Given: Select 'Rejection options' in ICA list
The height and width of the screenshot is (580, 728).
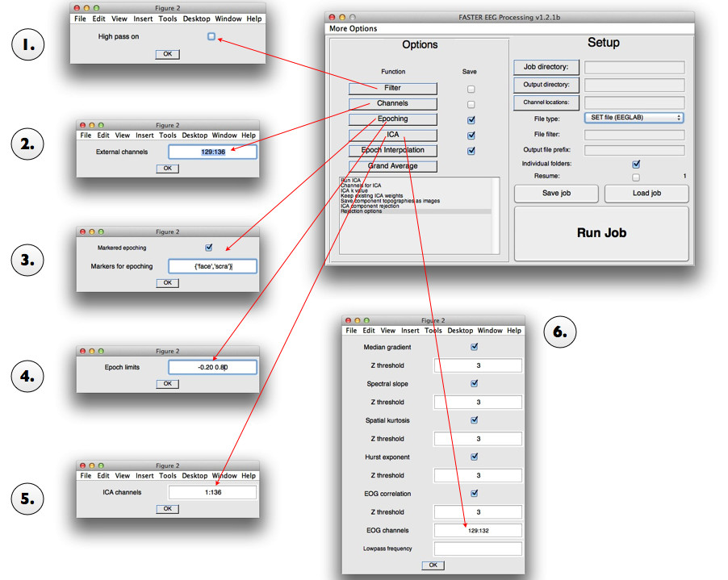Looking at the screenshot, I should pyautogui.click(x=416, y=211).
